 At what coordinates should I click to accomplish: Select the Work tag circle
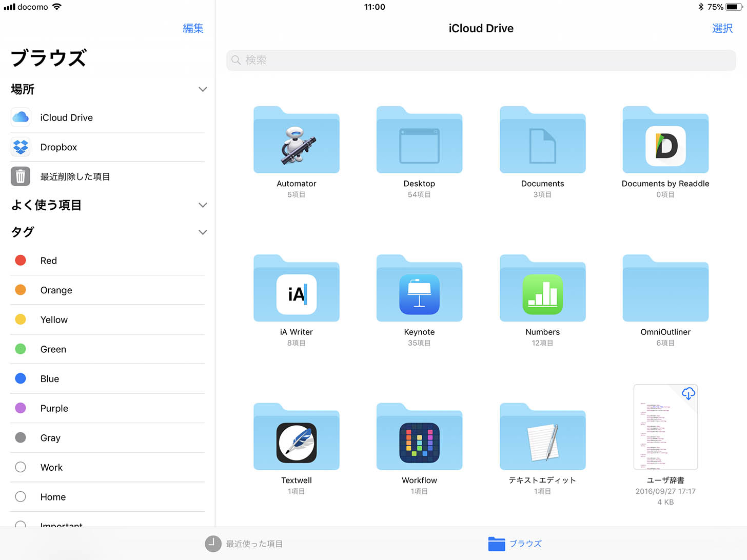[x=21, y=467]
